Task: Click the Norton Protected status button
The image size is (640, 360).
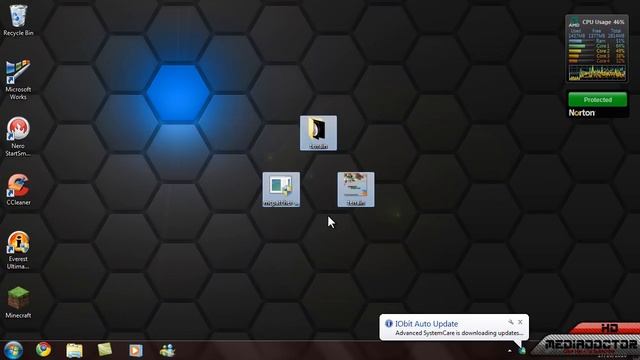Action: pyautogui.click(x=598, y=100)
